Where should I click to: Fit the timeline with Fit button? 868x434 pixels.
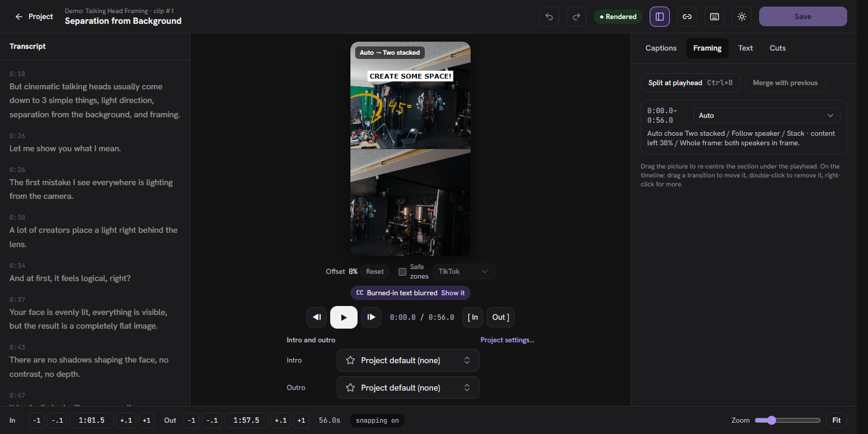pyautogui.click(x=836, y=420)
